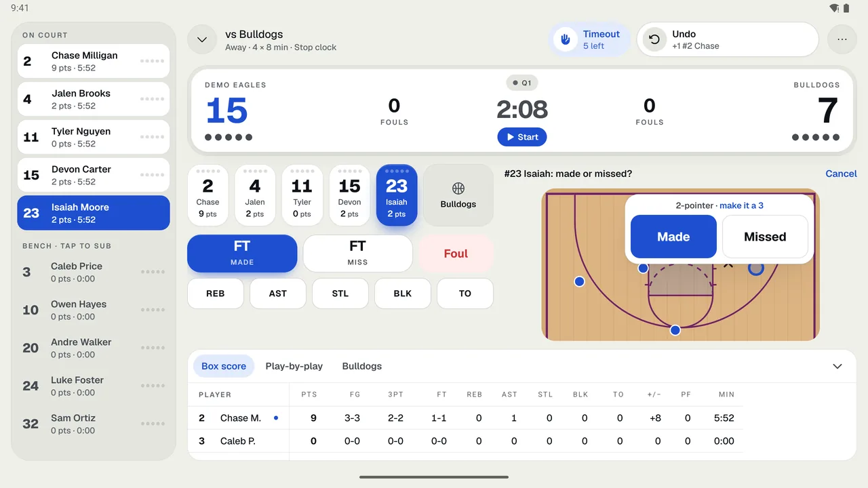
Task: Click the +/- column header
Action: (654, 394)
